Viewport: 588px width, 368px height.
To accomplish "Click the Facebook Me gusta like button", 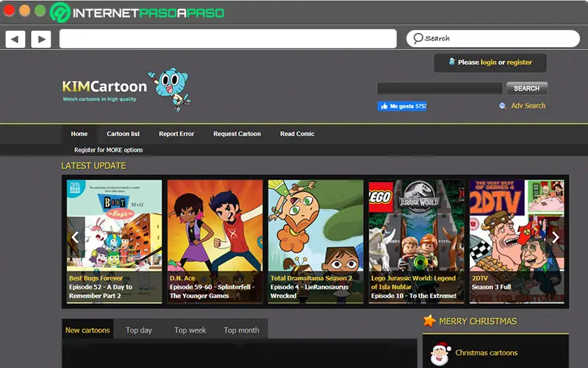I will pyautogui.click(x=401, y=106).
